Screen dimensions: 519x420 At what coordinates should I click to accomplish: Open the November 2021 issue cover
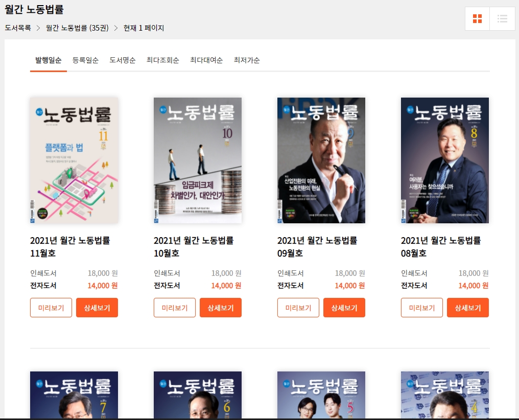coord(74,160)
